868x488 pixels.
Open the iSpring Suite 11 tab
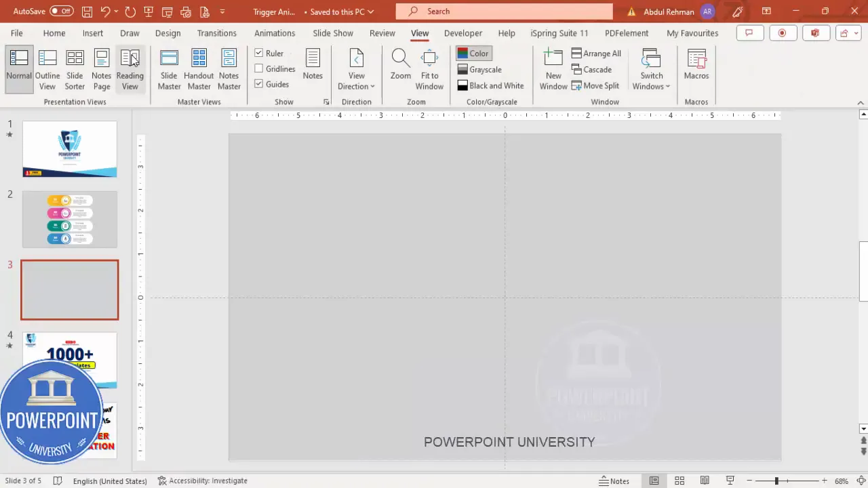point(559,33)
